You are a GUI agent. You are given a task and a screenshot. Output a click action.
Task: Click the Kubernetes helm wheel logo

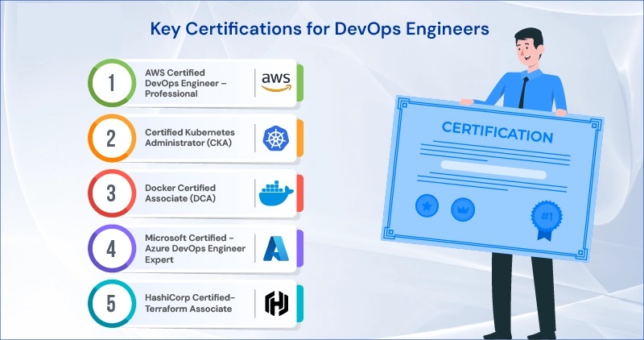[276, 138]
